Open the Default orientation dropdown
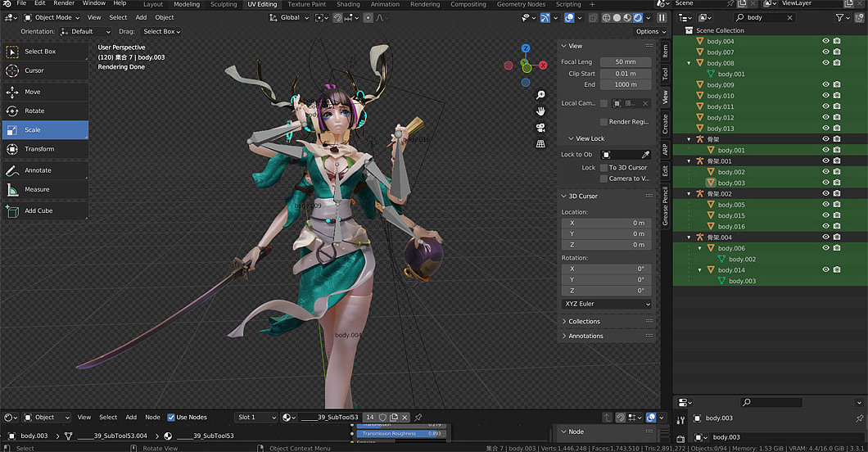 point(86,32)
